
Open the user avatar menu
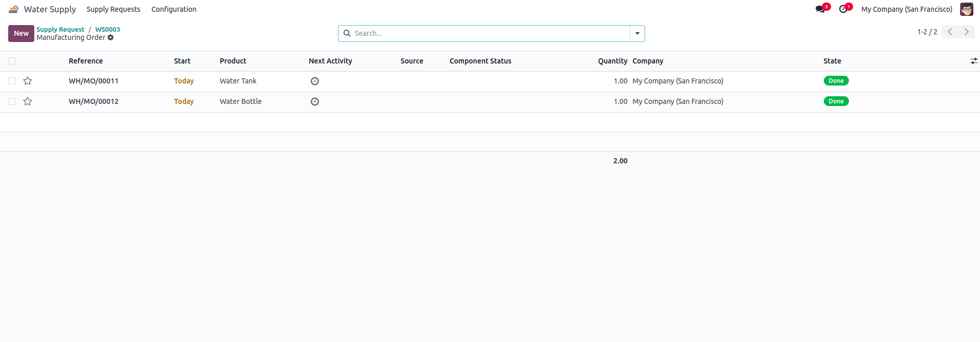click(x=966, y=9)
